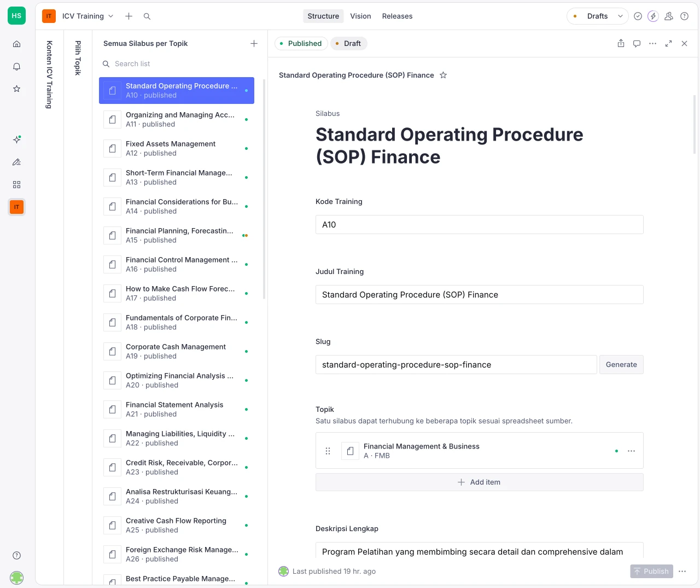
Task: Click the Kode Training input field
Action: pos(479,225)
